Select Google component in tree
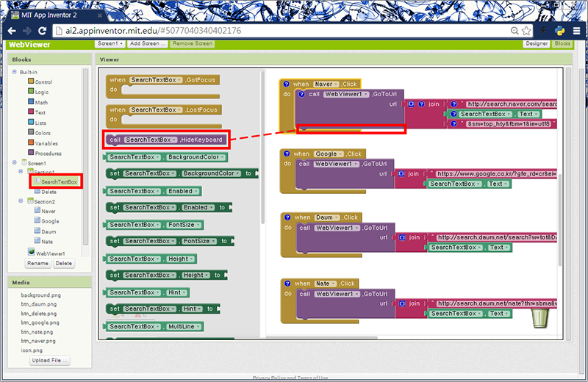Image resolution: width=588 pixels, height=382 pixels. tap(47, 221)
